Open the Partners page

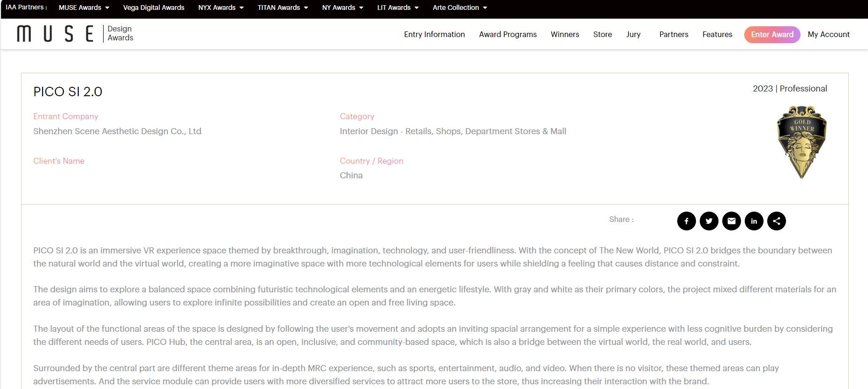tap(673, 34)
